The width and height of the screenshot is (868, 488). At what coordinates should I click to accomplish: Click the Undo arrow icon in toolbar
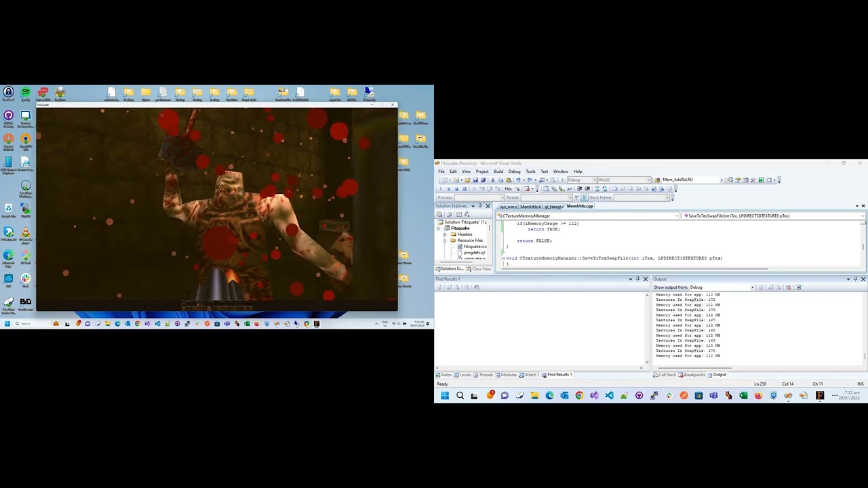(518, 180)
